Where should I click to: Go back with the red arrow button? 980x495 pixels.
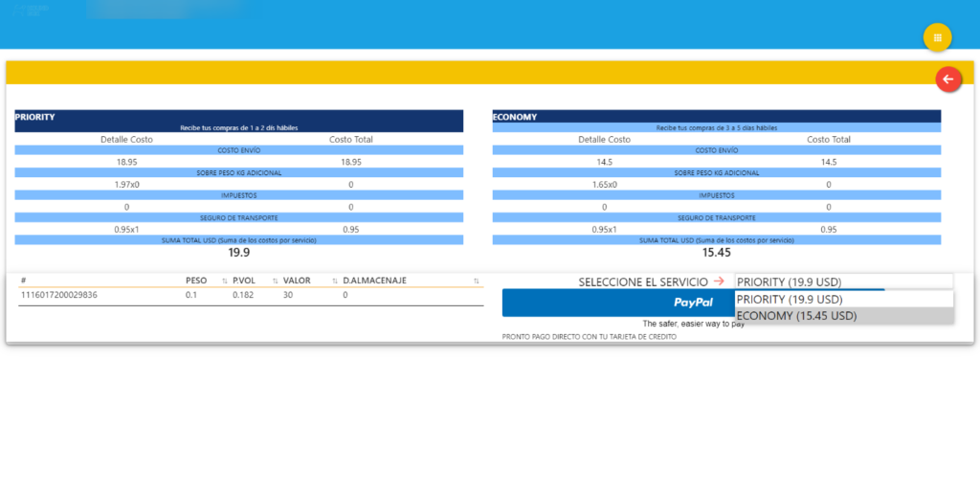click(948, 79)
